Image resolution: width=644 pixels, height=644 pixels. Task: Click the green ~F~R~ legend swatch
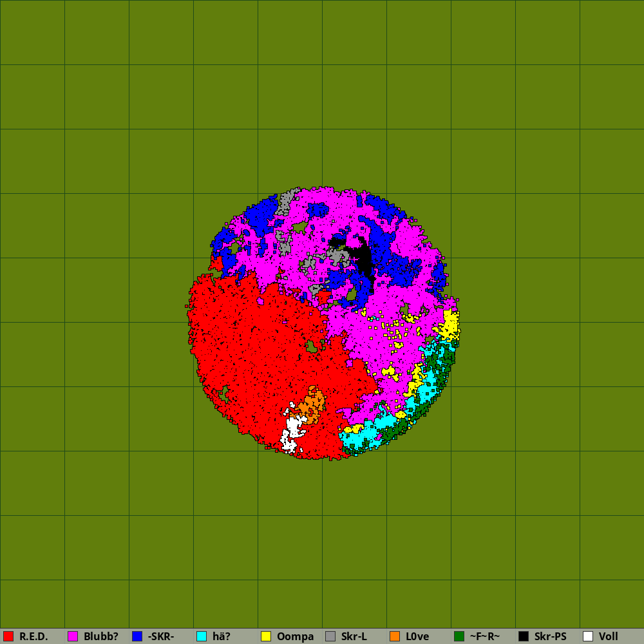coord(459,636)
